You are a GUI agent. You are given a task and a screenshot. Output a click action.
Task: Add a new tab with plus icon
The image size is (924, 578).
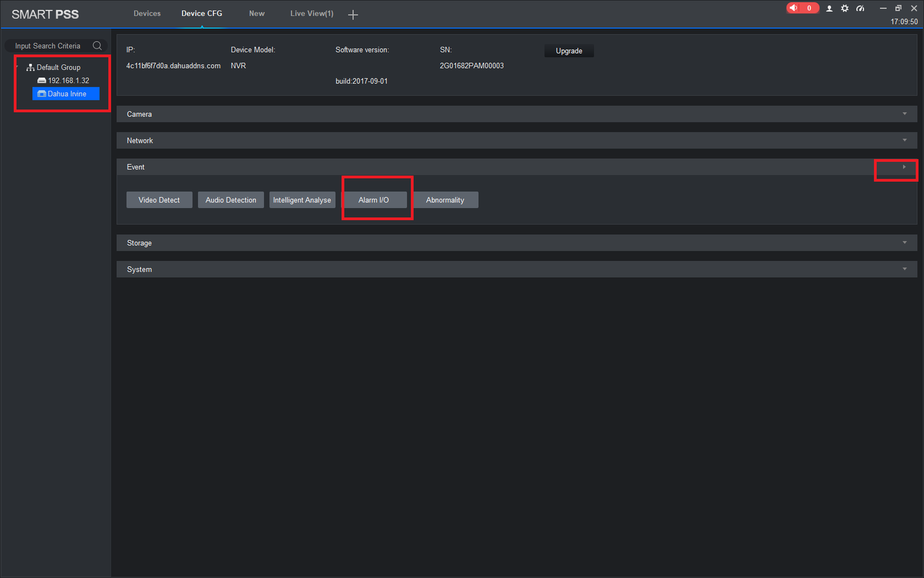(x=353, y=14)
